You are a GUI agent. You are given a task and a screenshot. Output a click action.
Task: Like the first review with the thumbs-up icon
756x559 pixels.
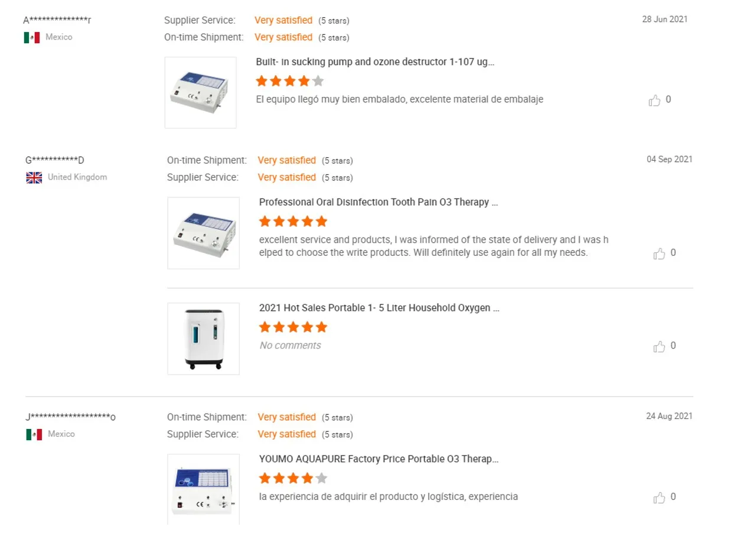[x=655, y=100]
